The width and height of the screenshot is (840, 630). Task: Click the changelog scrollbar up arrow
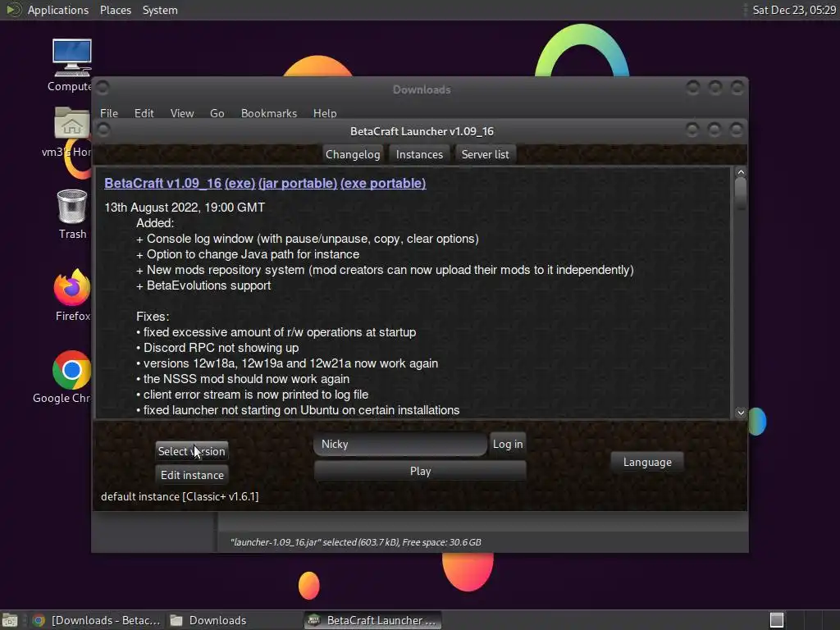[741, 172]
